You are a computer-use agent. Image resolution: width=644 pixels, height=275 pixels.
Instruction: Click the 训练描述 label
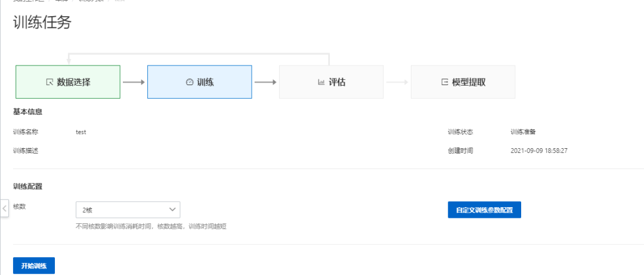click(x=26, y=151)
